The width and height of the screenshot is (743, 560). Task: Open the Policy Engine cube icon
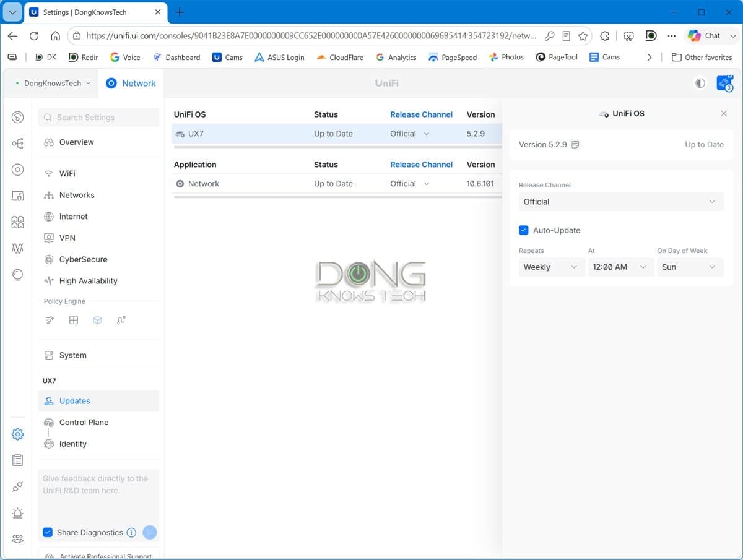(97, 320)
